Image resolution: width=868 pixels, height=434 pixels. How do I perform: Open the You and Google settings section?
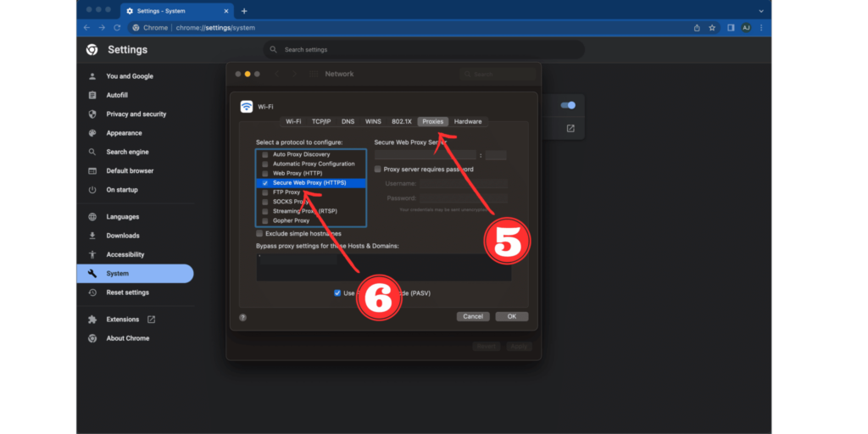click(130, 76)
